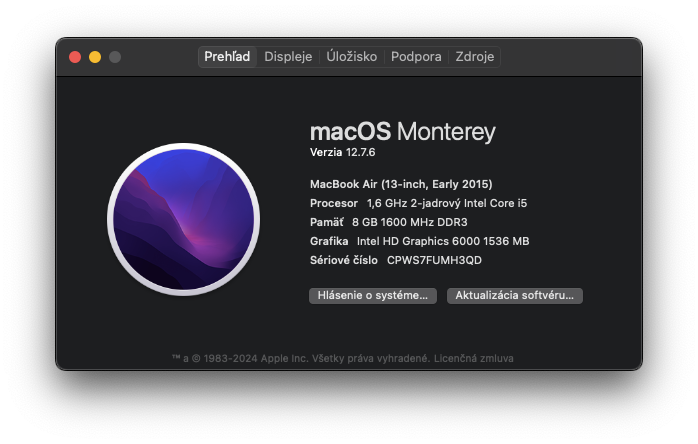Screen dimensions: 698x444
Task: Open Hlásenie o systéme report
Action: (x=373, y=296)
